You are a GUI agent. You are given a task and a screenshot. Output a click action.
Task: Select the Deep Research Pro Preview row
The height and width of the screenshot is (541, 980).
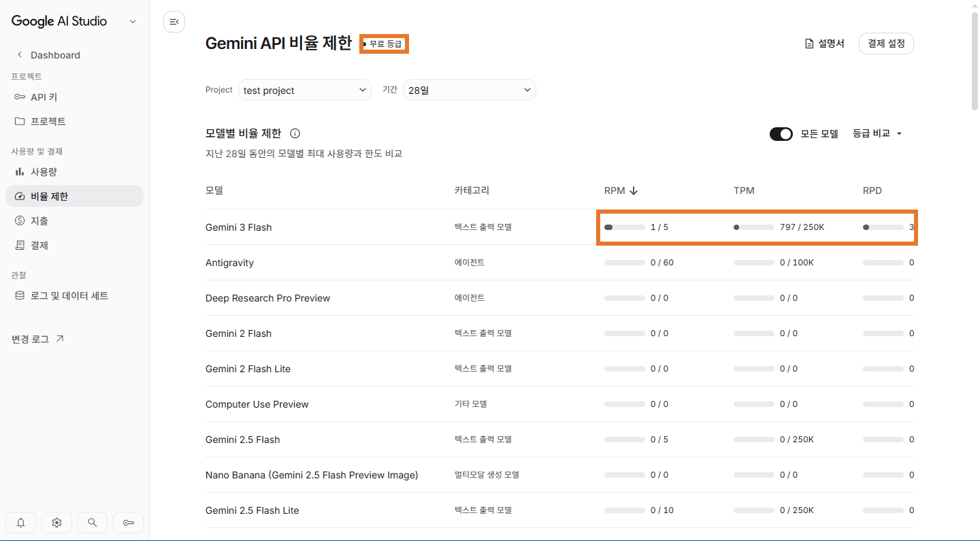[x=559, y=298]
